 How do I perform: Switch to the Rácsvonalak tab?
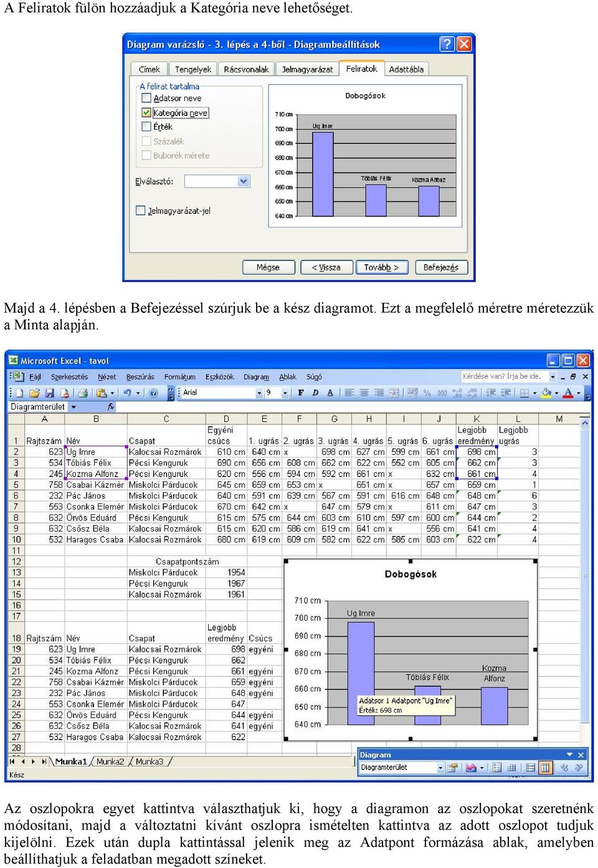[246, 69]
